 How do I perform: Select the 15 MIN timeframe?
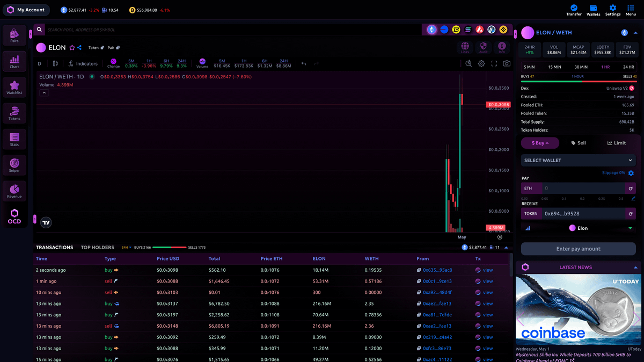coord(554,67)
